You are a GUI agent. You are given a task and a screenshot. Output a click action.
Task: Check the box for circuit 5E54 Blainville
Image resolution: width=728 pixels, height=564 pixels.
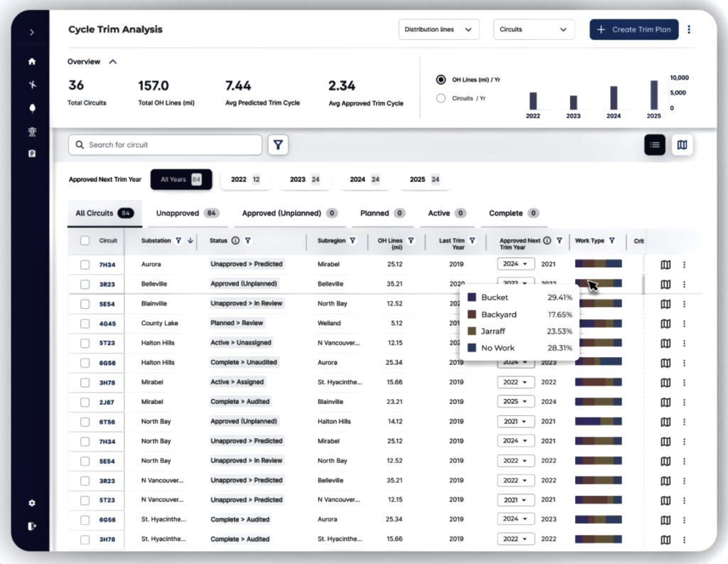[85, 304]
